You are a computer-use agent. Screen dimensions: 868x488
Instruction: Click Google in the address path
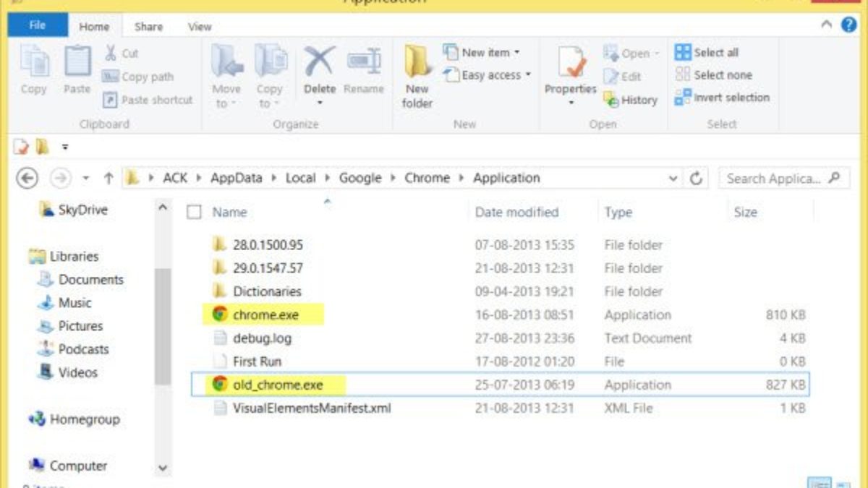pos(359,178)
